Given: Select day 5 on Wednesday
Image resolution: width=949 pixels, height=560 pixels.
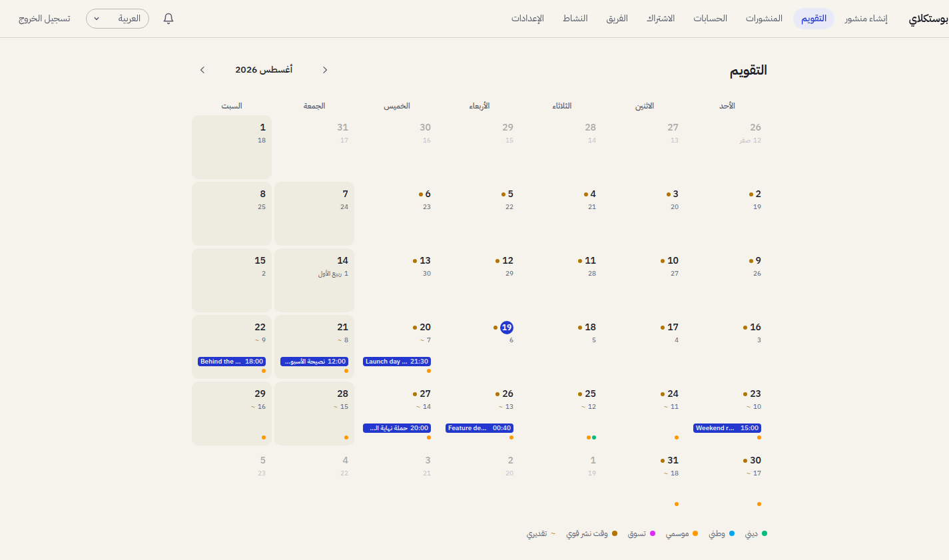Looking at the screenshot, I should coord(479,214).
